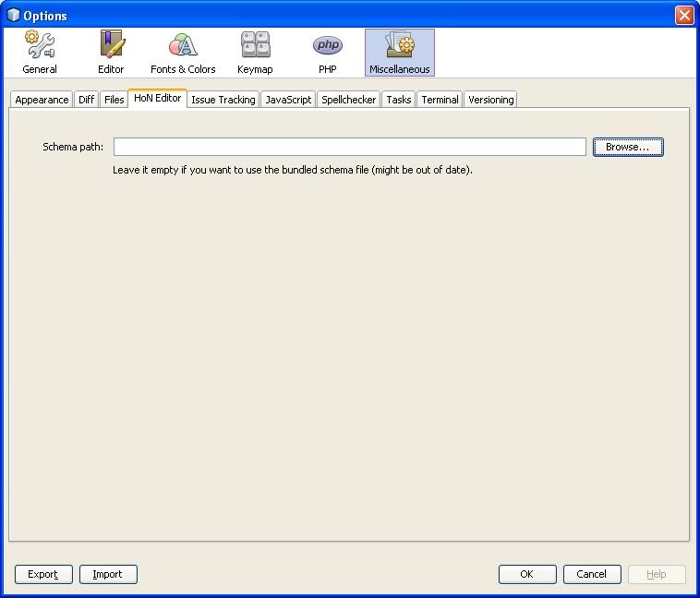Switch to the Spellchecker tab
Image resolution: width=700 pixels, height=598 pixels.
pyautogui.click(x=348, y=100)
